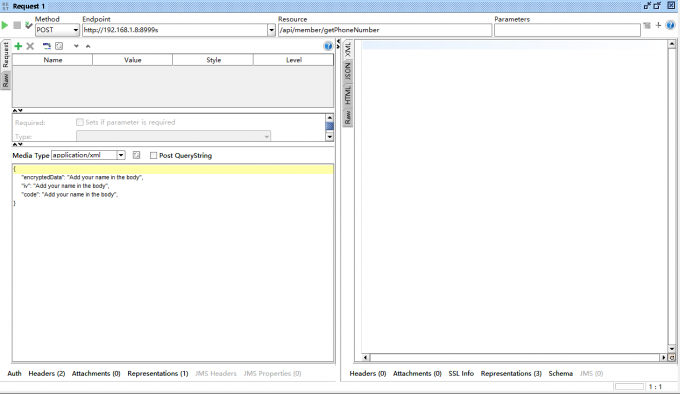Open the Representations (1) tab
The height and width of the screenshot is (394, 680).
[x=158, y=373]
